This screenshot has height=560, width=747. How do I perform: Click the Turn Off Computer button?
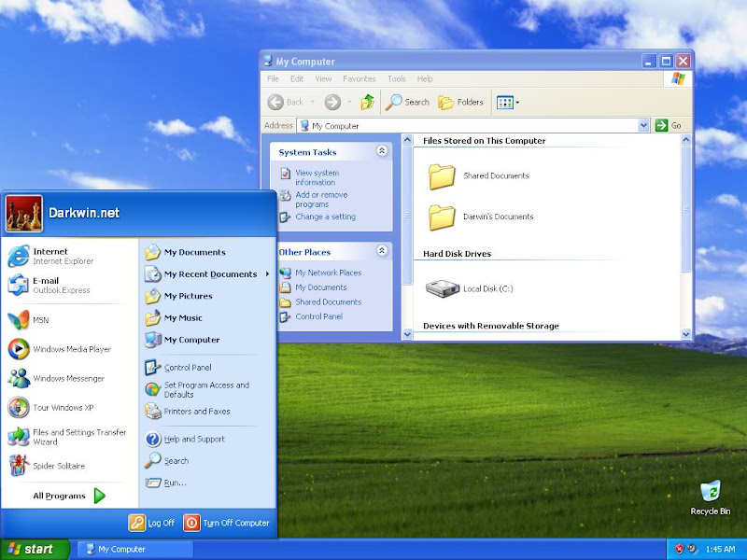(227, 523)
